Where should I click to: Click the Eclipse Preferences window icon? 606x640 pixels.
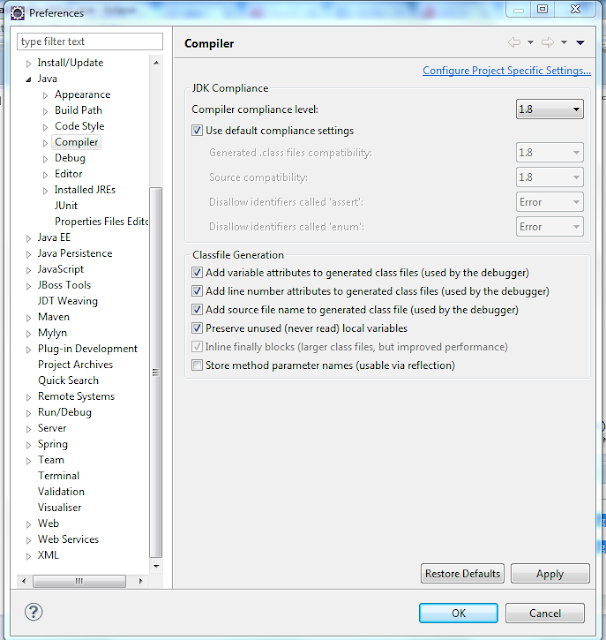click(x=18, y=13)
